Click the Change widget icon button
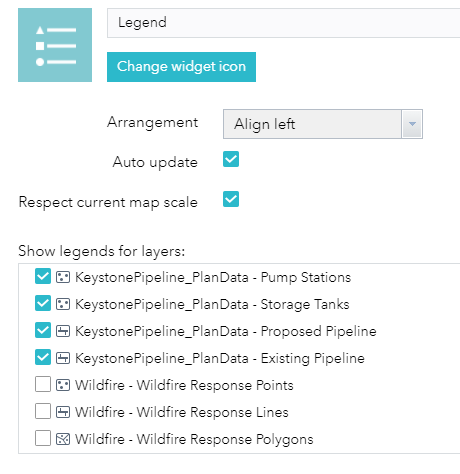Screen dimensions: 460x474 coord(181,67)
